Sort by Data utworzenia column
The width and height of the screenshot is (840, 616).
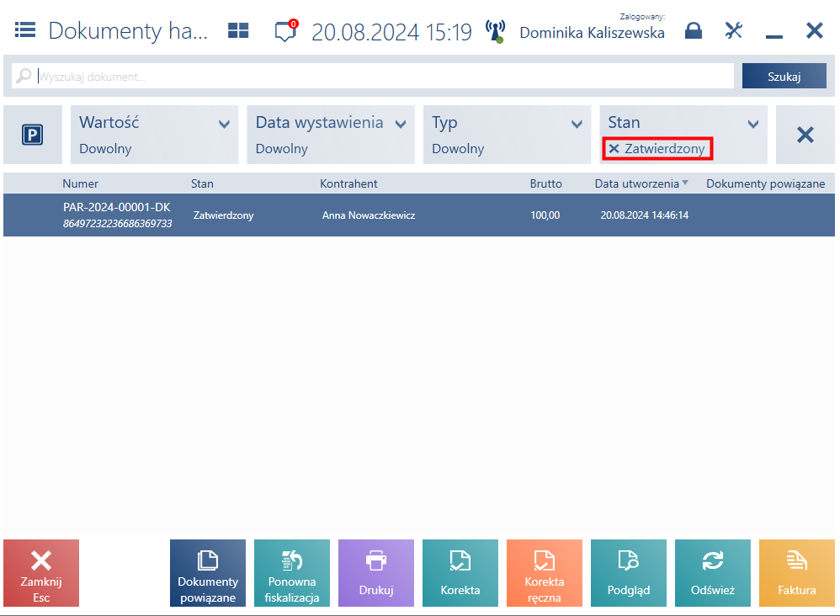(641, 183)
